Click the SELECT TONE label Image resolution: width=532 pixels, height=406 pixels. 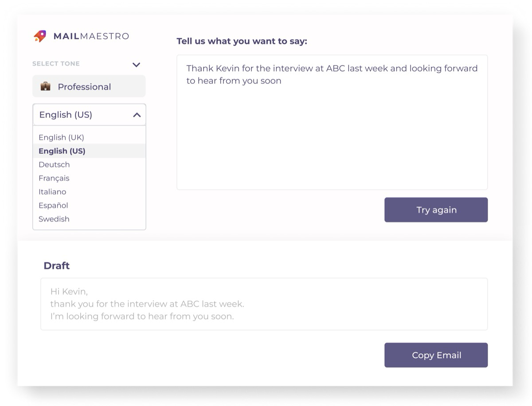56,64
